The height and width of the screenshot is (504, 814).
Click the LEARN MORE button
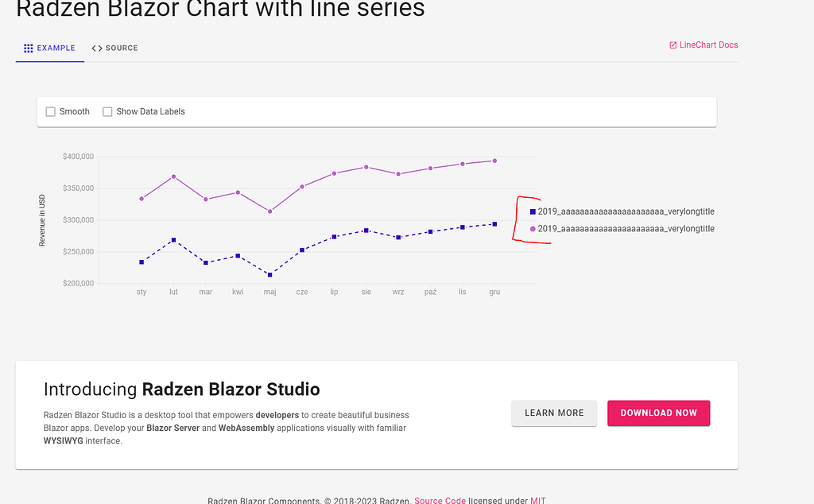(x=554, y=413)
